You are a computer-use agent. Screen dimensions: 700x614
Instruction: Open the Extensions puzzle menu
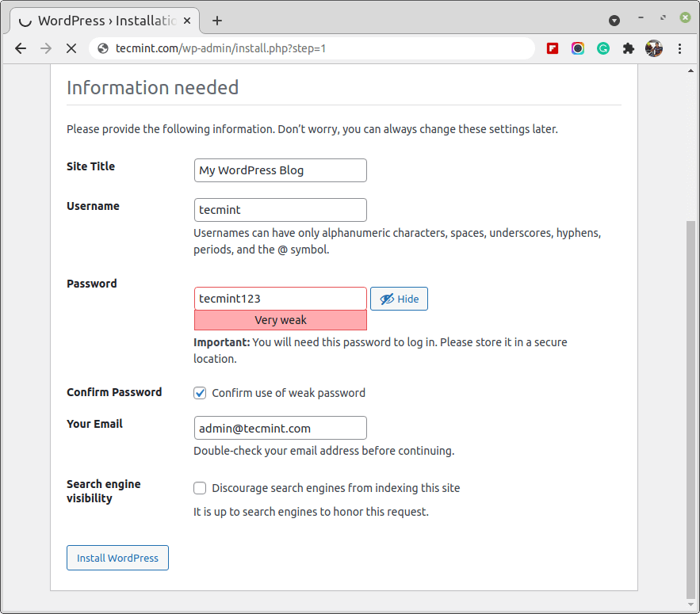coord(629,48)
